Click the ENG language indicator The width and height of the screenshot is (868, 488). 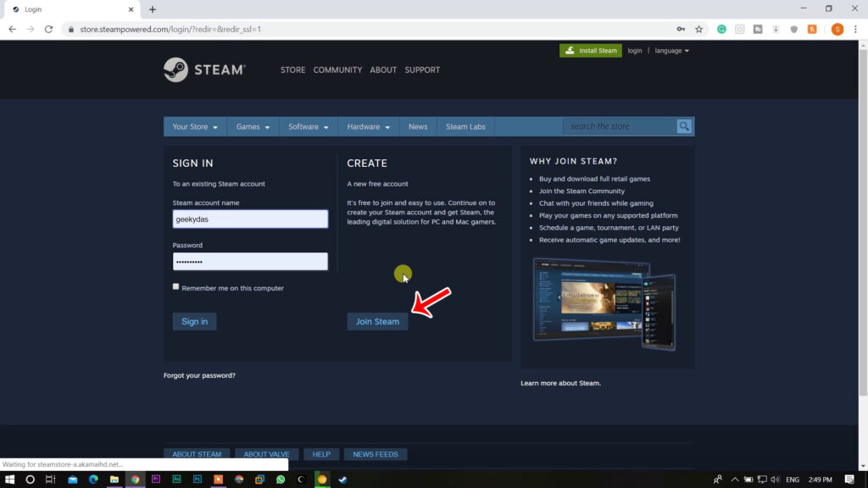(x=793, y=480)
